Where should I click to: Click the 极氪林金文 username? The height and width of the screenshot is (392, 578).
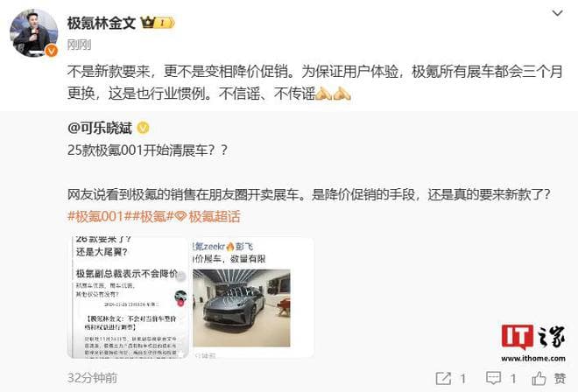pyautogui.click(x=102, y=24)
